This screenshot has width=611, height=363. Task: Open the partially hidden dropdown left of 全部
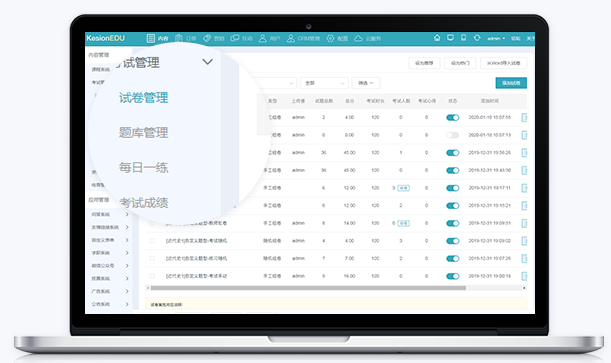pyautogui.click(x=275, y=83)
